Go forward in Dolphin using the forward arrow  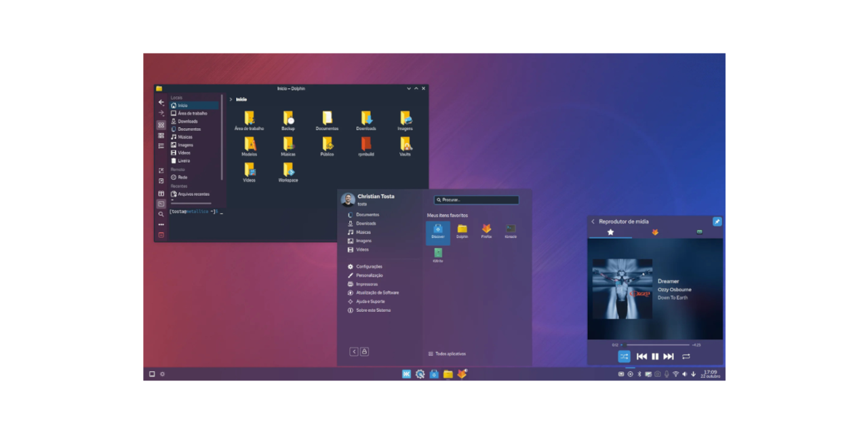[x=161, y=113]
